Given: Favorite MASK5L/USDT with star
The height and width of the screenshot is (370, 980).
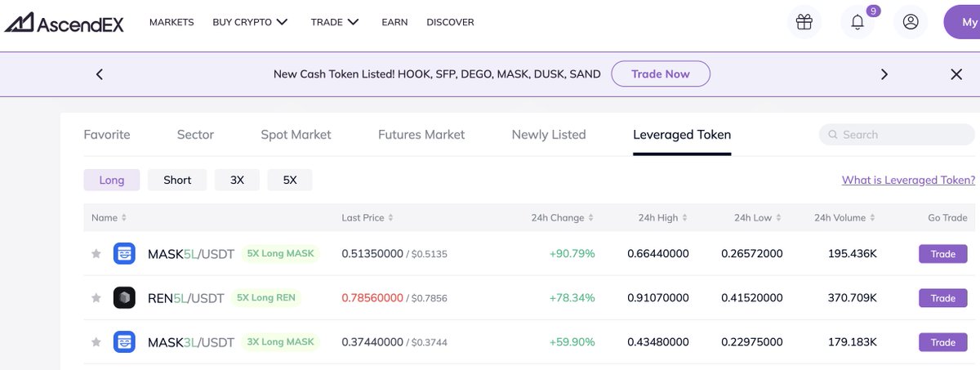Looking at the screenshot, I should [96, 254].
